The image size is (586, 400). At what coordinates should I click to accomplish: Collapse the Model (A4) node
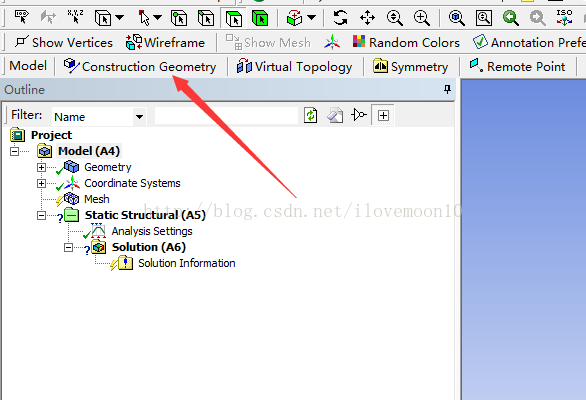(x=14, y=151)
